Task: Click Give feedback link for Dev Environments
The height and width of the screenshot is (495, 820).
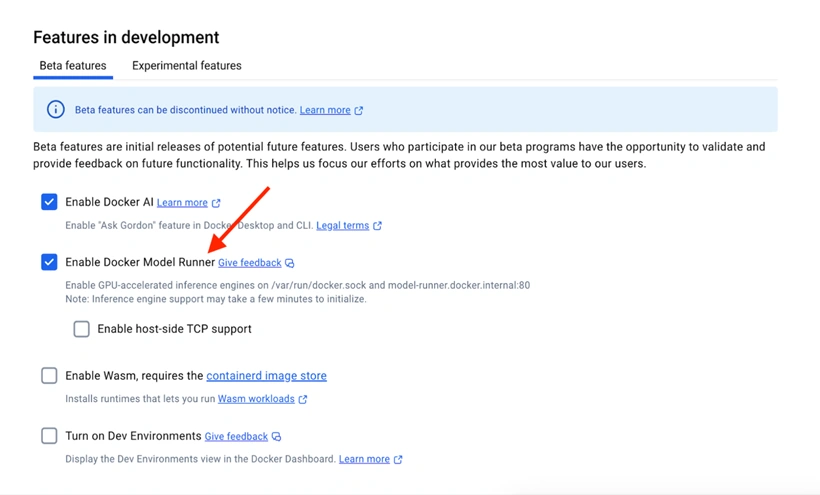Action: pyautogui.click(x=236, y=436)
